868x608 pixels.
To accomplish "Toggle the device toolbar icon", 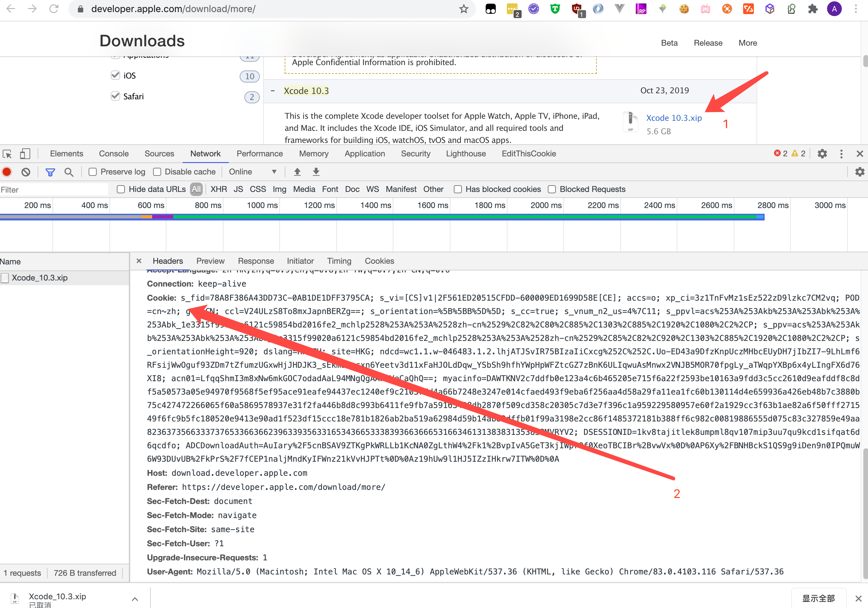I will [25, 154].
